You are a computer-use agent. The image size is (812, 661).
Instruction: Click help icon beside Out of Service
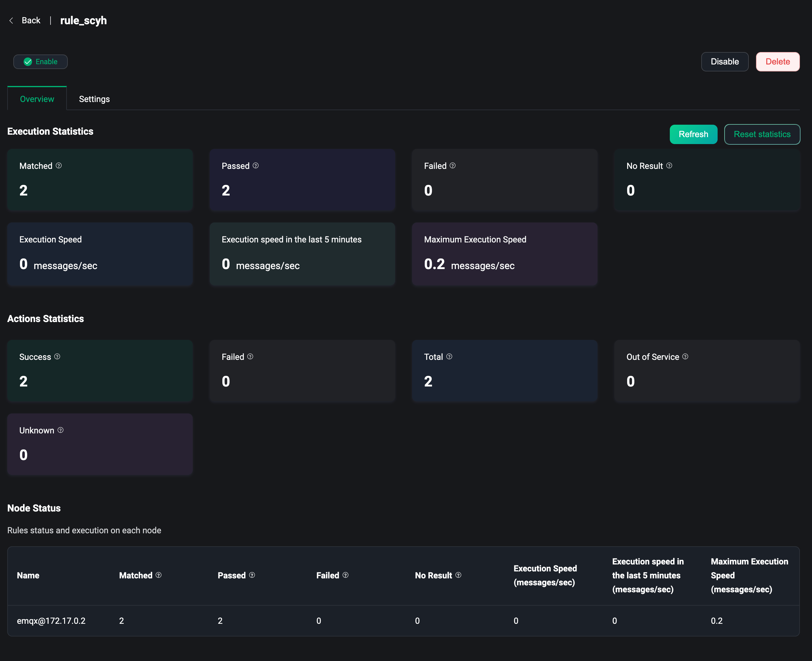pyautogui.click(x=685, y=357)
